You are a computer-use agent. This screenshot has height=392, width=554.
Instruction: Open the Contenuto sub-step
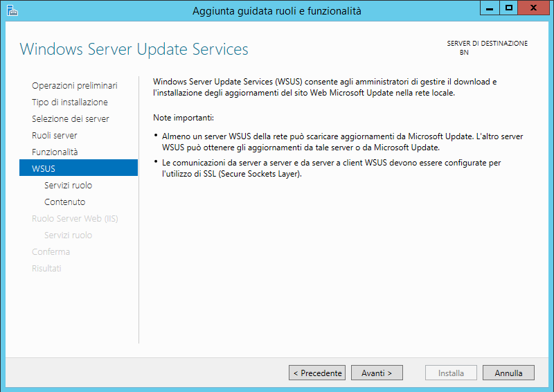point(64,202)
